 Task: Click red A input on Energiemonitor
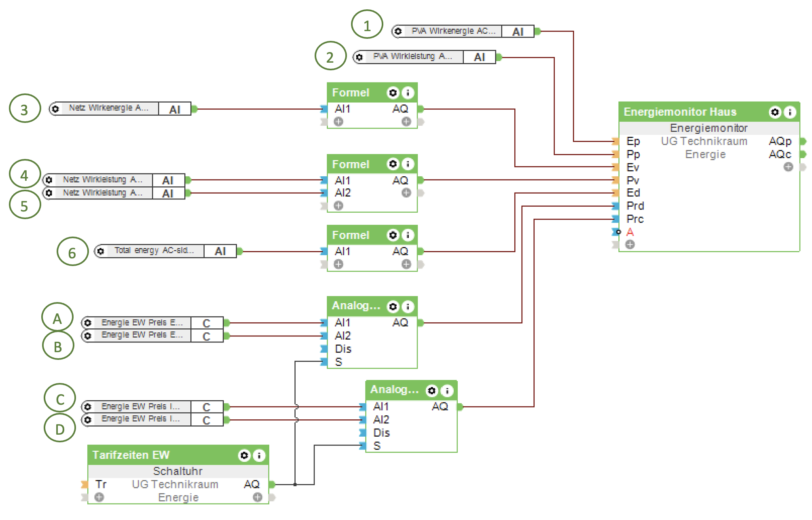pos(630,232)
